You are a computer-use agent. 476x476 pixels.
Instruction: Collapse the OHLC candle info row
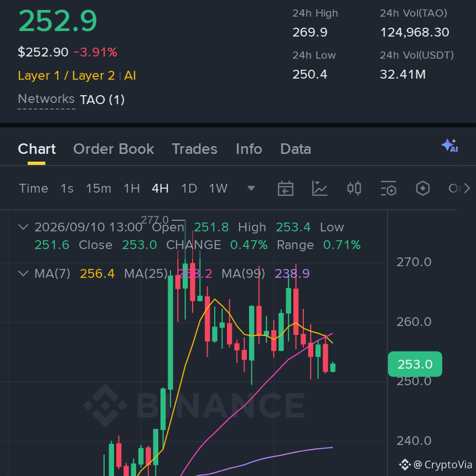click(x=23, y=227)
